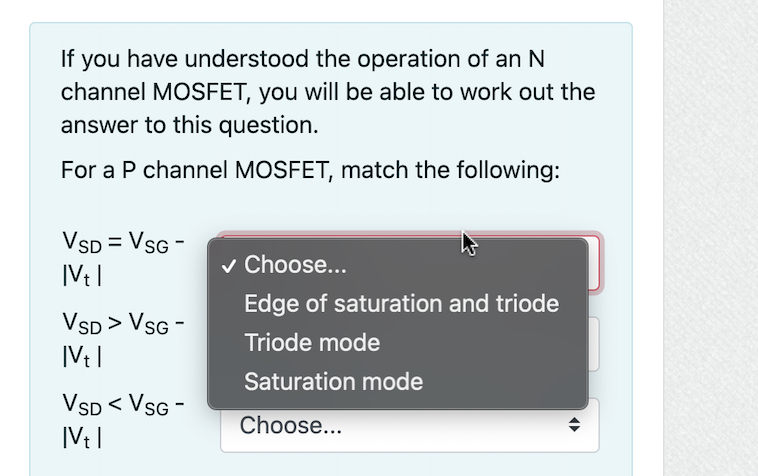Click the checkmark icon beside 'Choose...'

tap(229, 265)
